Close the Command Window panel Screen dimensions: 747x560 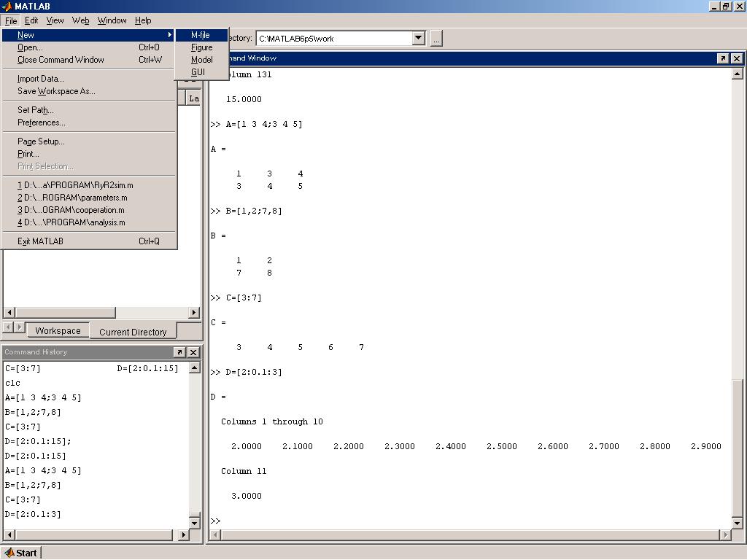pos(737,58)
